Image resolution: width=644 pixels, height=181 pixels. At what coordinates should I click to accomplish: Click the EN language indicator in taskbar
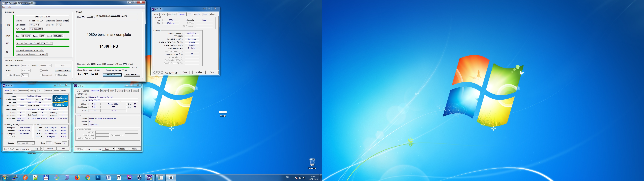pos(287,177)
